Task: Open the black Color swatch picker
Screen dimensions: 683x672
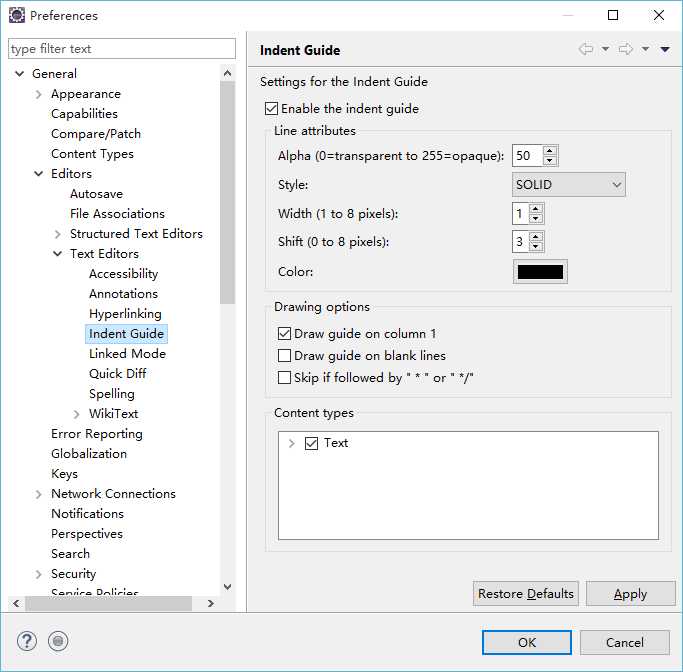Action: click(540, 272)
